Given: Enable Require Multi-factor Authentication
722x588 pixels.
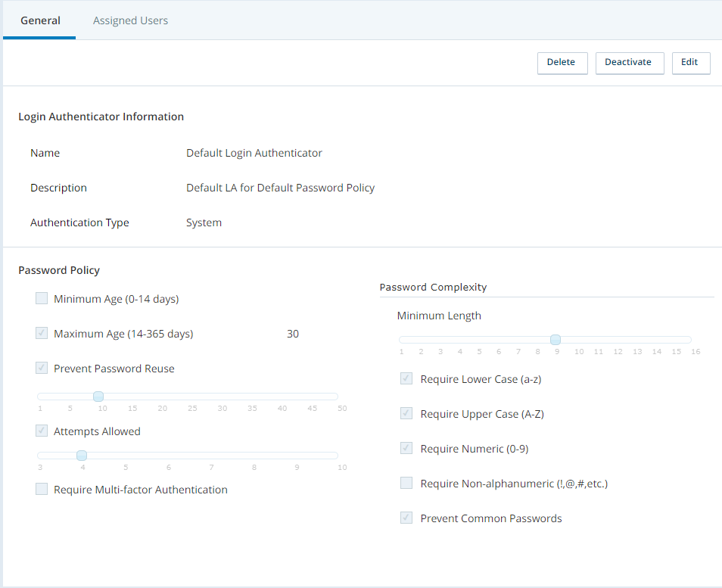Looking at the screenshot, I should click(42, 490).
